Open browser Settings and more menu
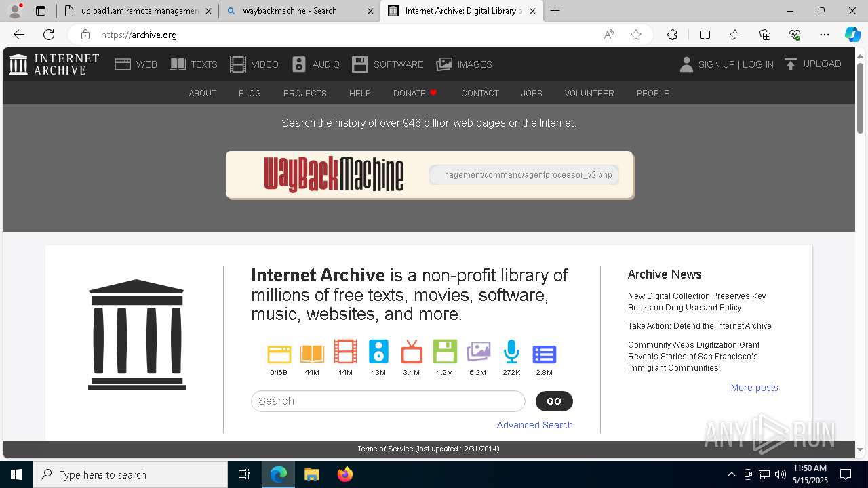This screenshot has width=868, height=488. click(x=825, y=35)
